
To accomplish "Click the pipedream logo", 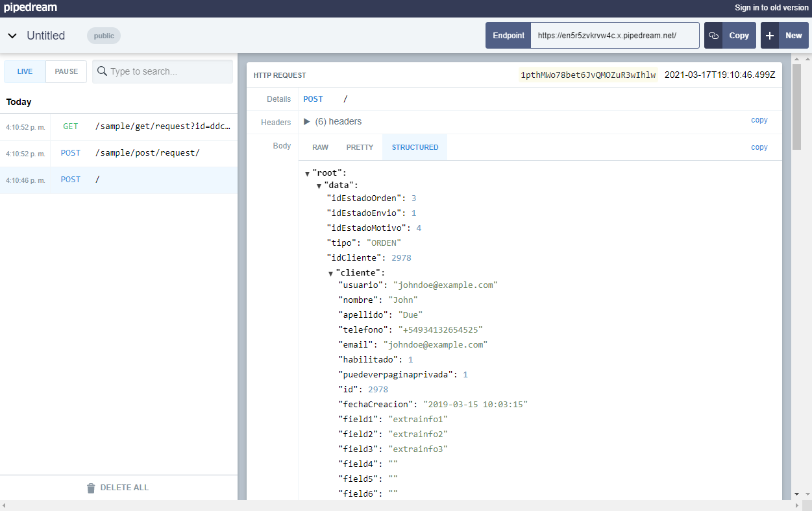I will pos(31,8).
